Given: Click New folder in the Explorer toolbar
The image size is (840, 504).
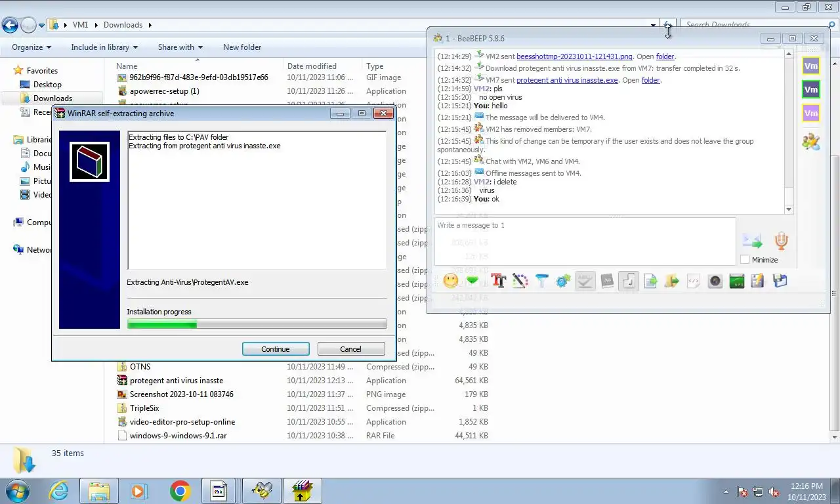Looking at the screenshot, I should pos(242,47).
